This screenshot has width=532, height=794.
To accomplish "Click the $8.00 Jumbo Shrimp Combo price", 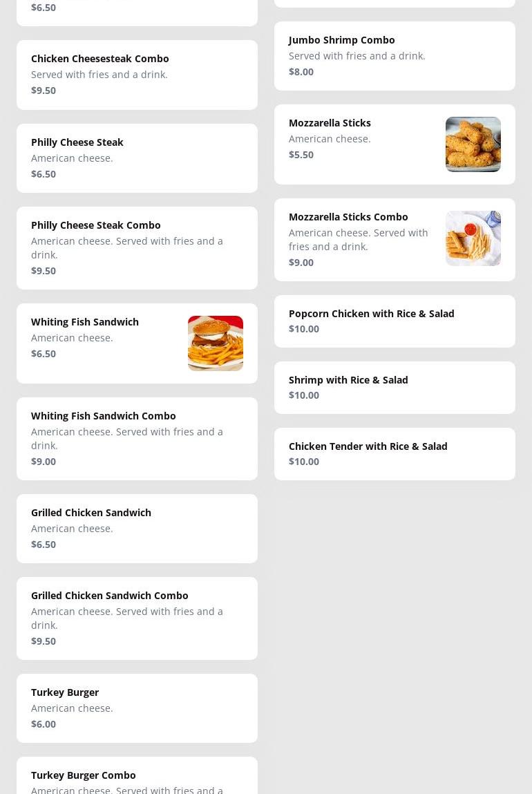I will (x=301, y=72).
